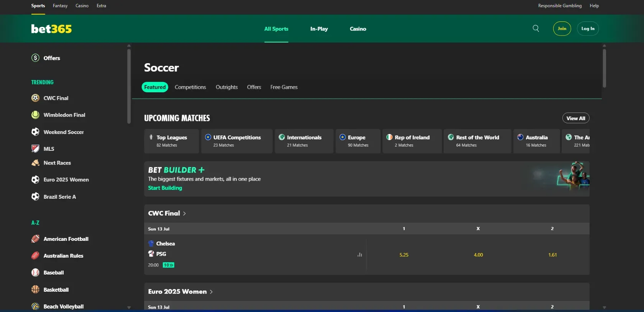Click the Internationals globe icon
644x312 pixels.
(282, 137)
